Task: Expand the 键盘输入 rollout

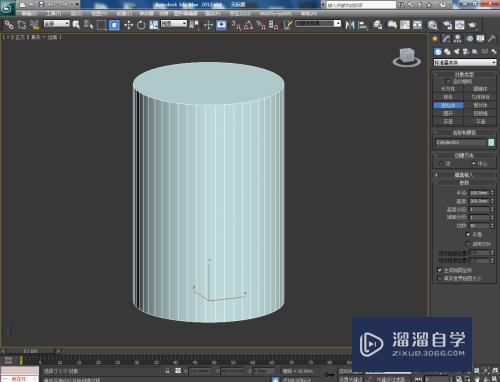Action: (x=465, y=175)
